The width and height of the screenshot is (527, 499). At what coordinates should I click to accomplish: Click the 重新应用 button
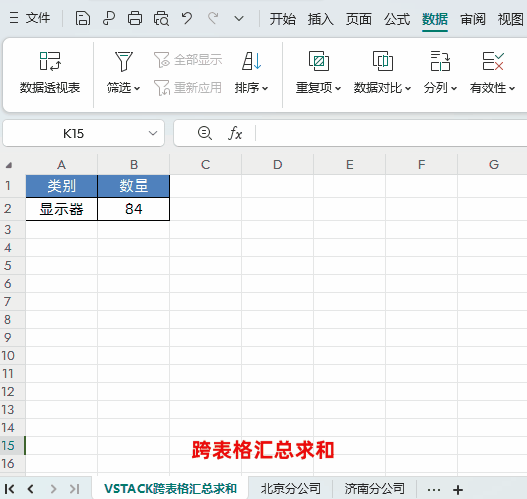[188, 88]
